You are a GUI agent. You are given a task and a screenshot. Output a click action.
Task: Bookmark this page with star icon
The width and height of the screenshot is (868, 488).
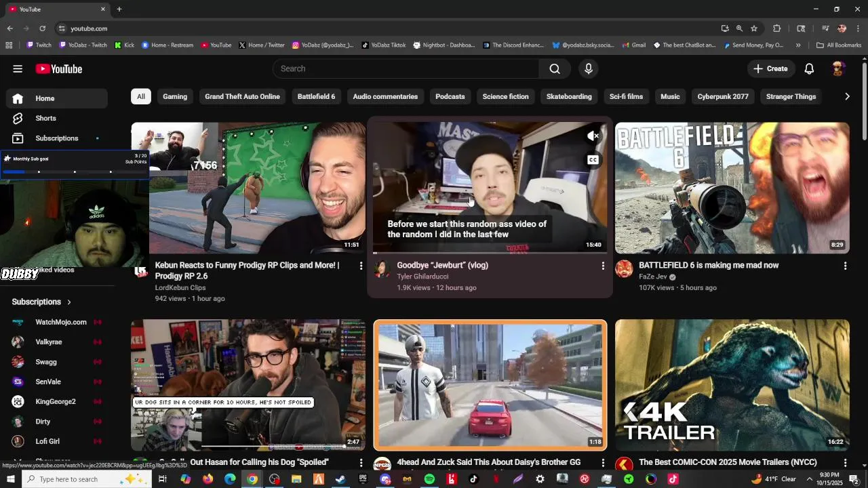[754, 28]
